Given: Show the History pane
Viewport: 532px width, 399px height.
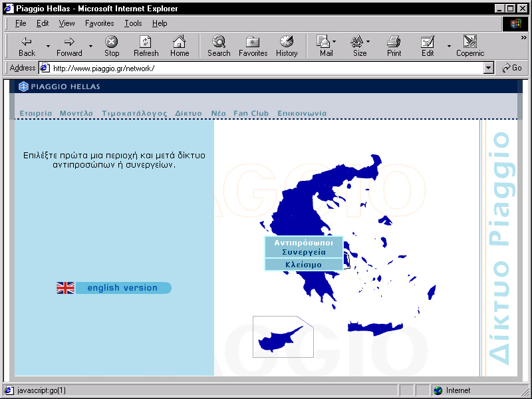Looking at the screenshot, I should pyautogui.click(x=287, y=46).
